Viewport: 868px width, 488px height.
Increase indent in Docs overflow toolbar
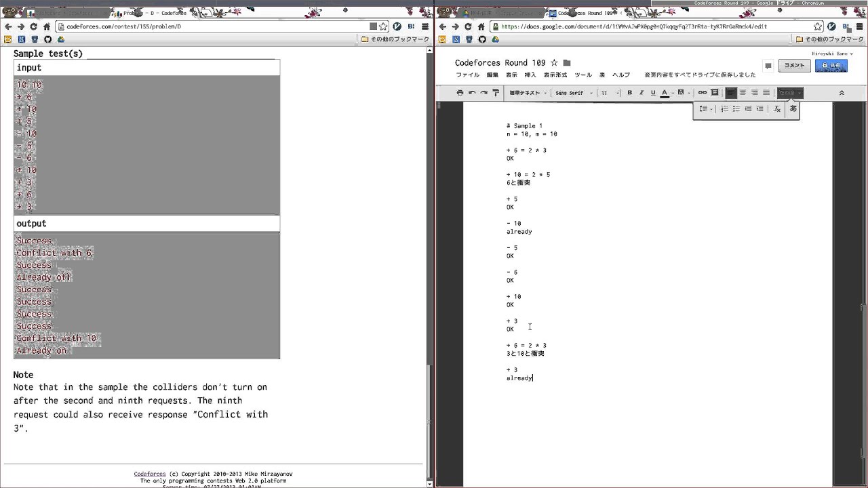[x=759, y=109]
